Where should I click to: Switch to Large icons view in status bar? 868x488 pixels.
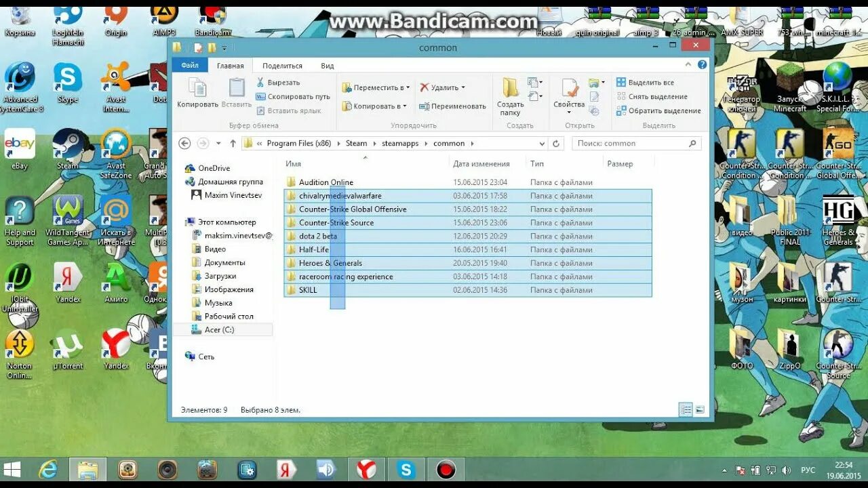700,410
